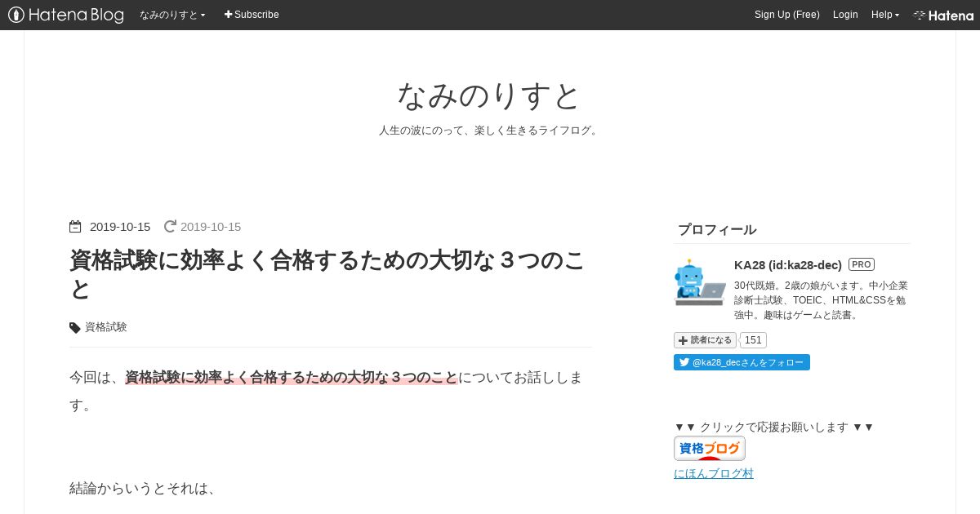
Task: Open the なみのりすと blog dropdown menu
Action: tap(172, 15)
